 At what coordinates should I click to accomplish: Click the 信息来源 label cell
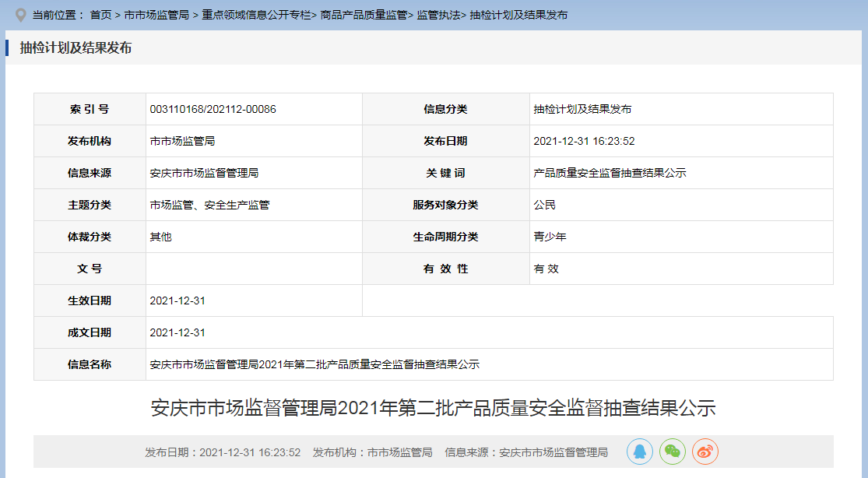click(x=90, y=173)
